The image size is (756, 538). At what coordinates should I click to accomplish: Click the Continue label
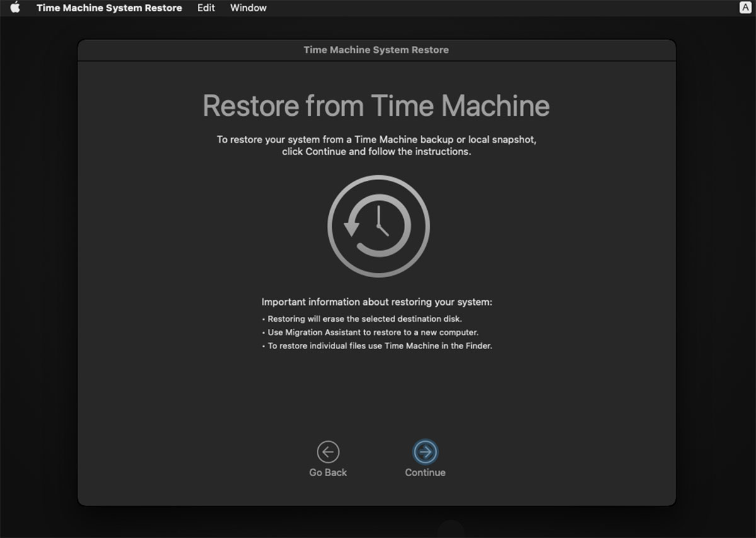pyautogui.click(x=425, y=472)
